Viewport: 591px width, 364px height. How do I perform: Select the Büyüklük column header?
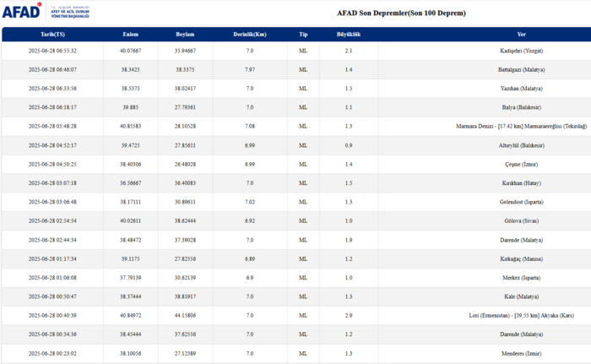pyautogui.click(x=349, y=35)
